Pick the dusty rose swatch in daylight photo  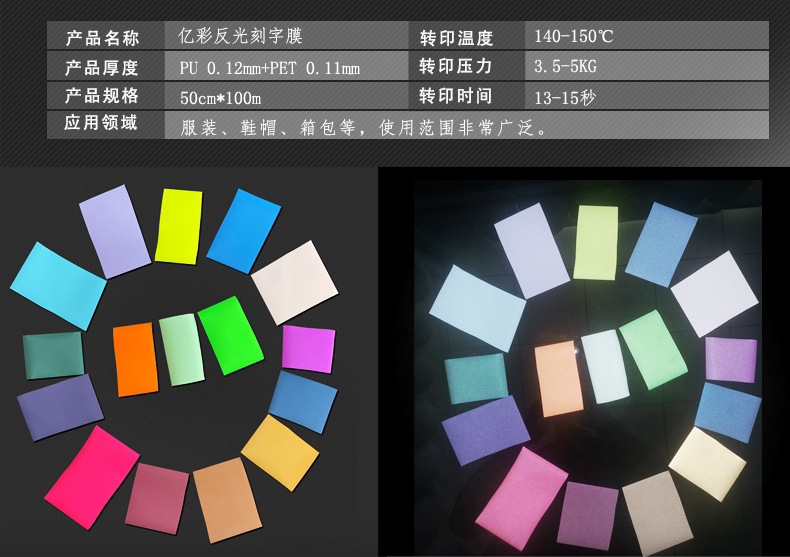click(x=157, y=498)
